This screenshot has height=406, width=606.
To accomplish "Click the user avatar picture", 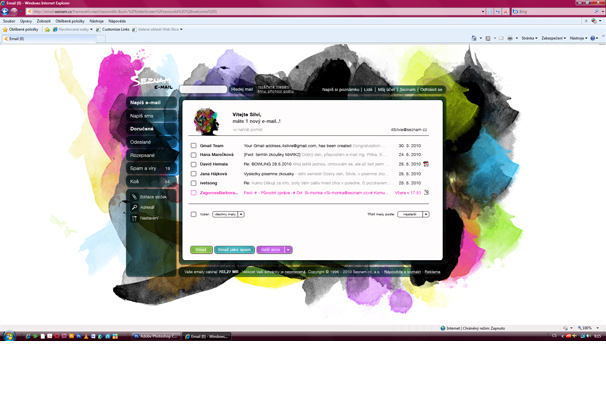I will tap(206, 121).
